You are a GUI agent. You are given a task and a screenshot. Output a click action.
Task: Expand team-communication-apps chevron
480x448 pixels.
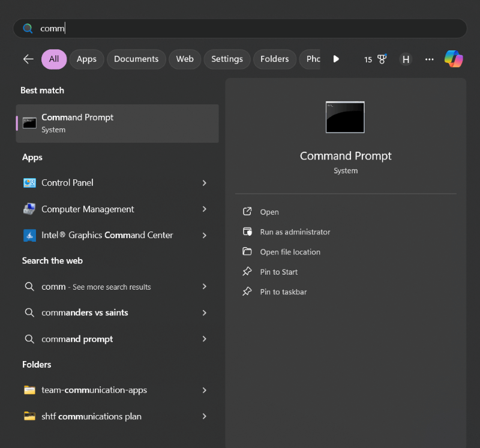[205, 390]
